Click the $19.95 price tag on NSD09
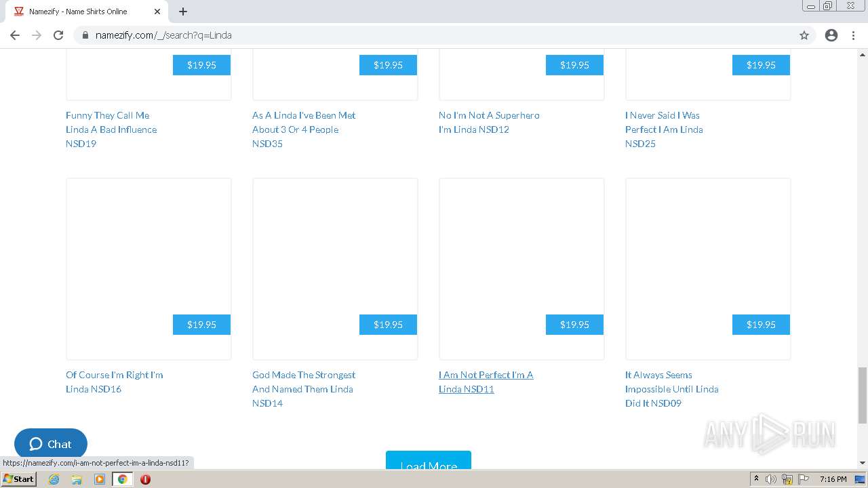Screen dimensions: 868x488 761,325
